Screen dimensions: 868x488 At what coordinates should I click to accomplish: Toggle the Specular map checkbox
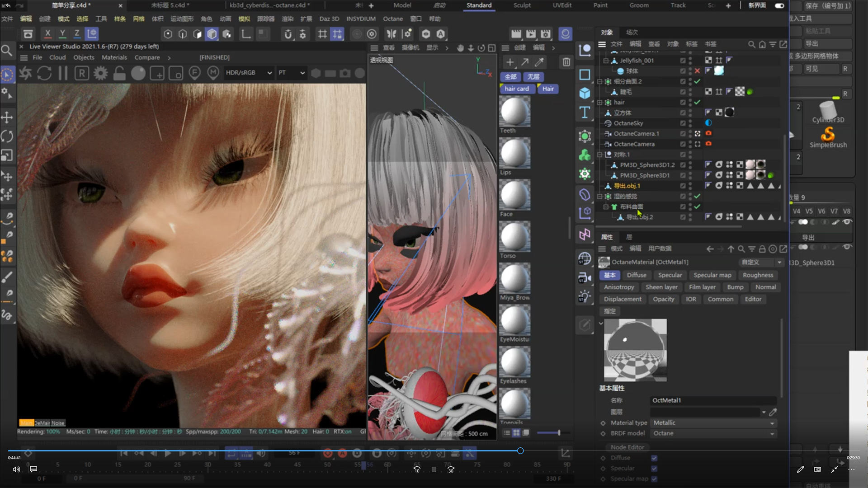coord(654,479)
